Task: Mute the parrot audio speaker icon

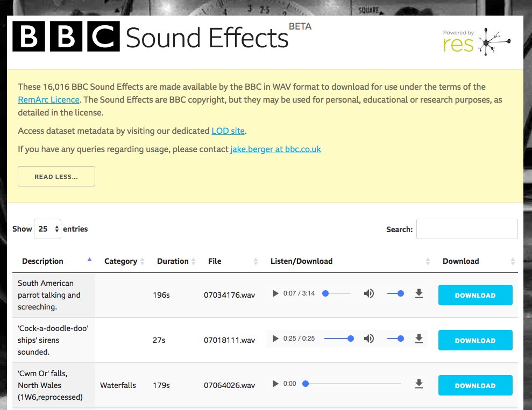Action: (369, 293)
